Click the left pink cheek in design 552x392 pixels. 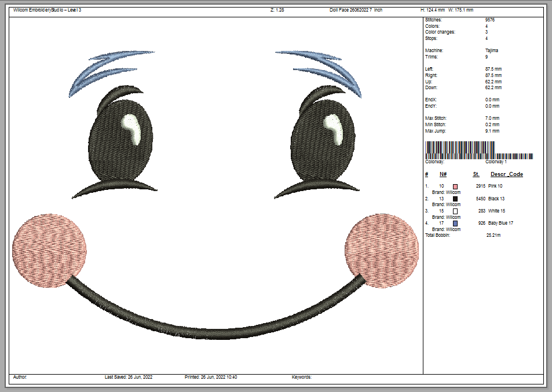coord(50,251)
